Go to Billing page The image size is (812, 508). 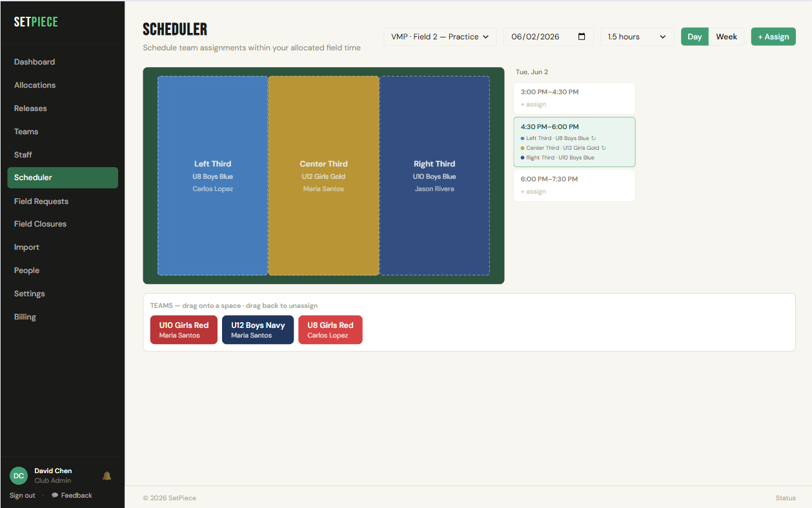coord(63,317)
